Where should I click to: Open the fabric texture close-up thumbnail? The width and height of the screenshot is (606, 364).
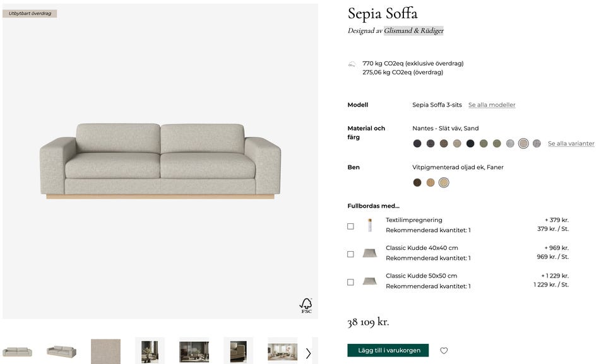105,351
